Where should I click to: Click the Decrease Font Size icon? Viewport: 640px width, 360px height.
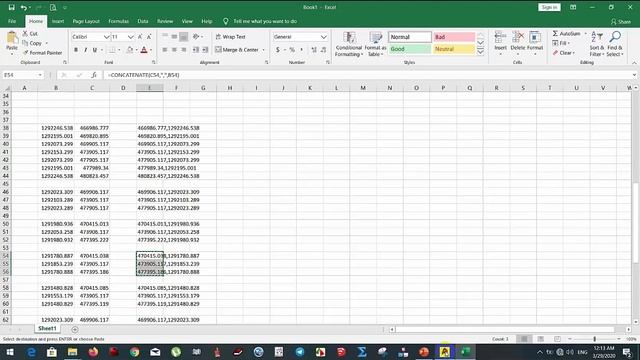(149, 37)
